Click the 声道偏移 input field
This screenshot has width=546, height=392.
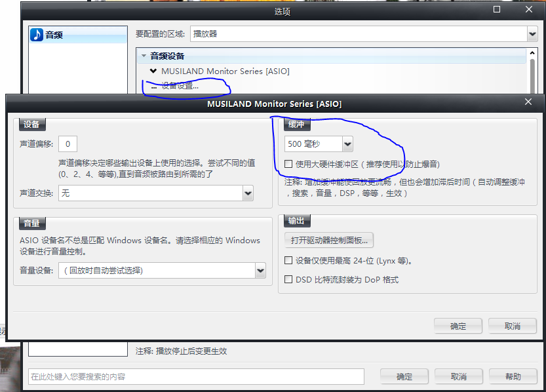coord(68,144)
